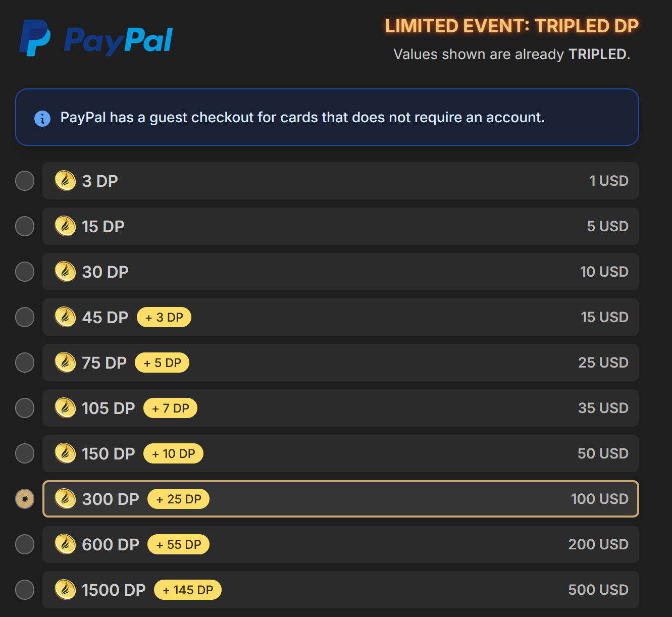Click the coin icon beside 1500 DP
This screenshot has height=617, width=672.
65,590
